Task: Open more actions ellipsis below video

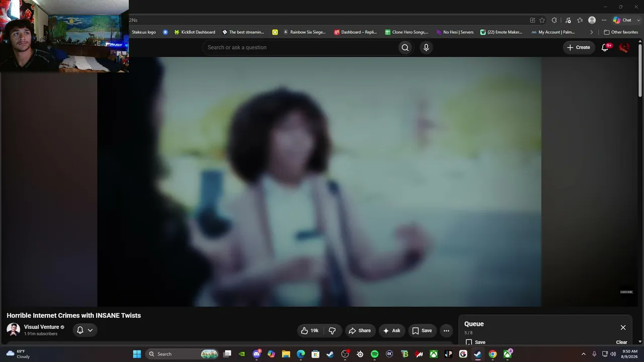Action: click(x=446, y=330)
